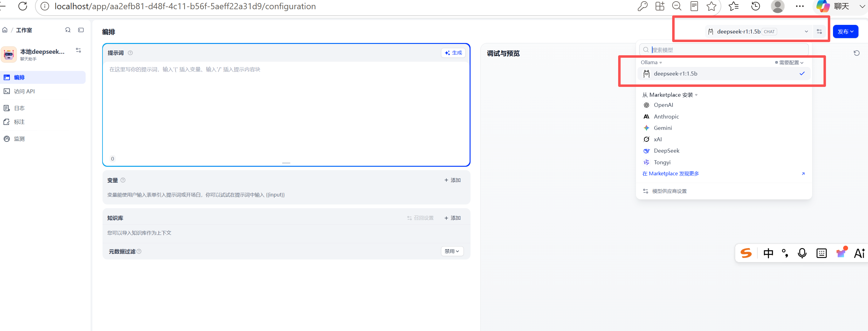The width and height of the screenshot is (868, 331).
Task: View site information icon beside the URL
Action: click(45, 6)
